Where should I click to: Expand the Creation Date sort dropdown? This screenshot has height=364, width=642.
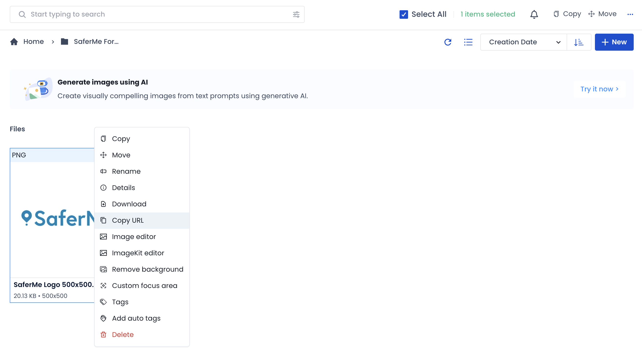pyautogui.click(x=523, y=42)
